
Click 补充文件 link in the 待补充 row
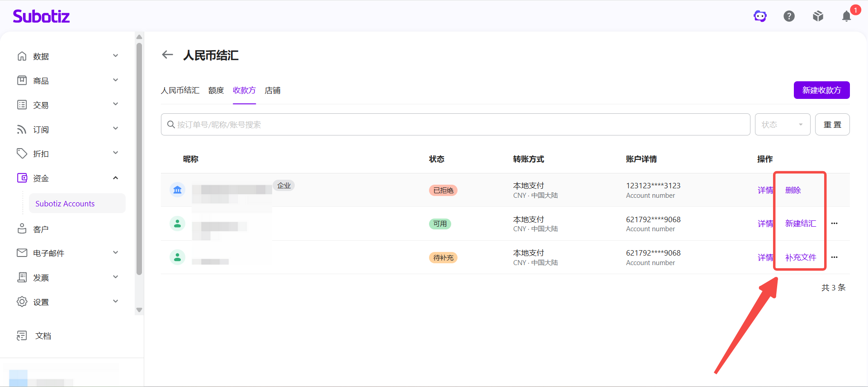801,257
